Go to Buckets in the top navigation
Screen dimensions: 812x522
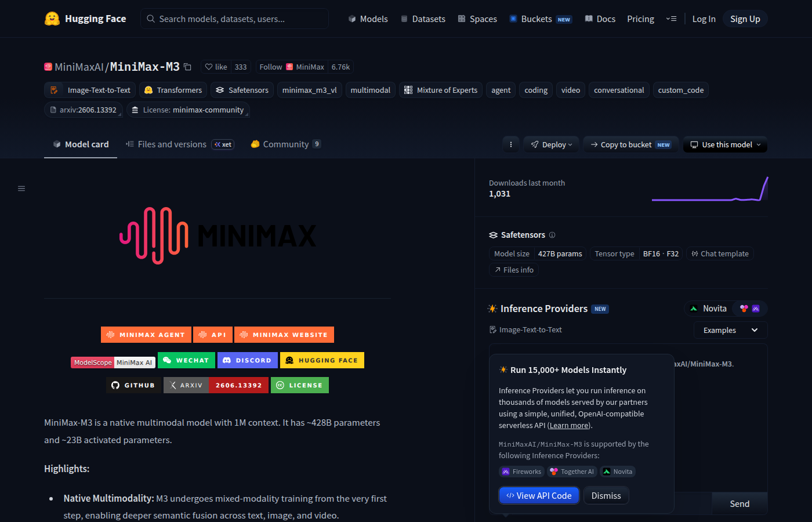[x=540, y=19]
